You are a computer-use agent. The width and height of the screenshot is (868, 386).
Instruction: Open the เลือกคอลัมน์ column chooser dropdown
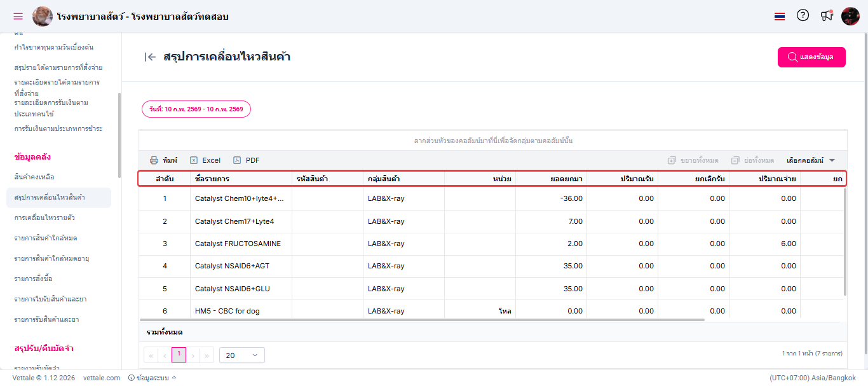tap(811, 160)
